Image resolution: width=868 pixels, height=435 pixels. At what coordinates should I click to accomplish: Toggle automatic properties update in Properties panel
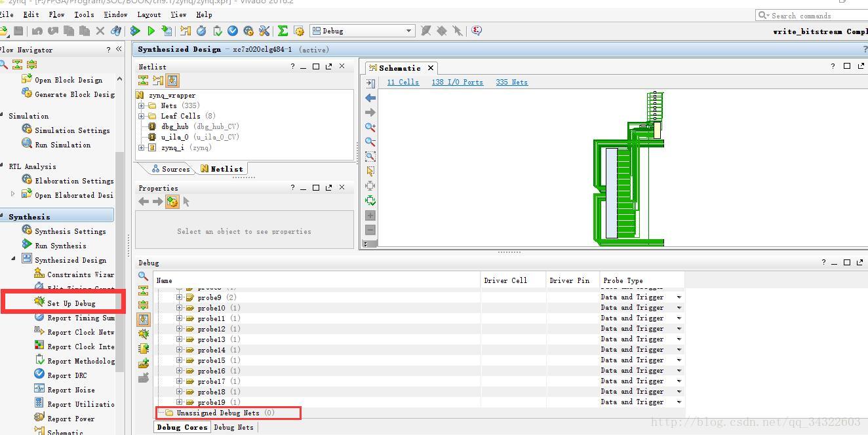[172, 202]
